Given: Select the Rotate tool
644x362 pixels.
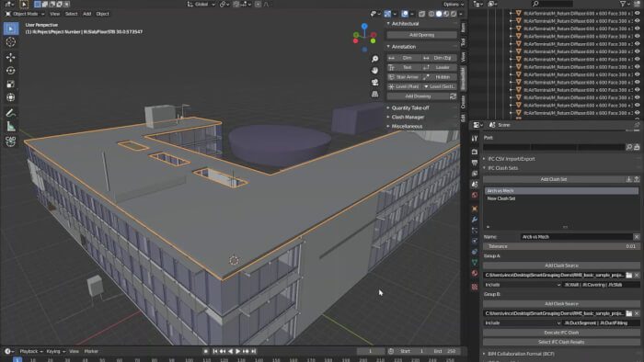Looking at the screenshot, I should click(11, 71).
